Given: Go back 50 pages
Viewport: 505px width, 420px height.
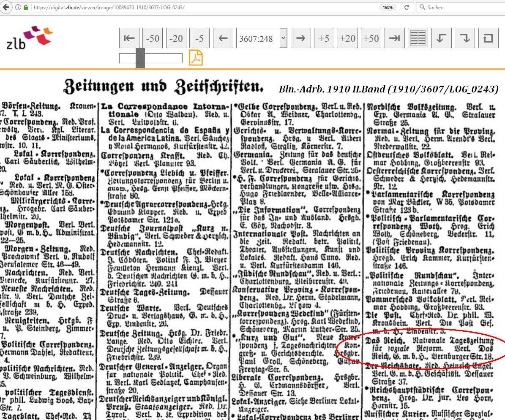Looking at the screenshot, I should (x=153, y=38).
